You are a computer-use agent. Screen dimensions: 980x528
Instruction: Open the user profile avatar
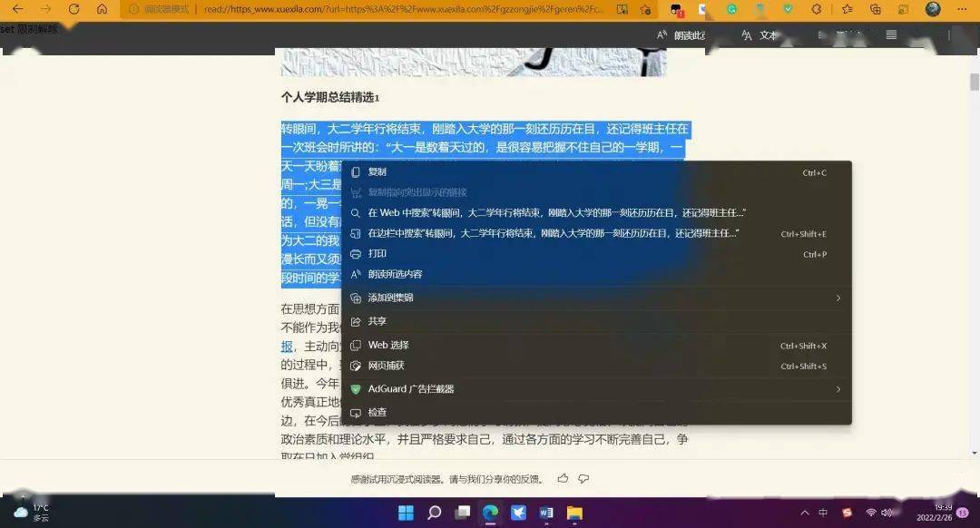[x=933, y=9]
